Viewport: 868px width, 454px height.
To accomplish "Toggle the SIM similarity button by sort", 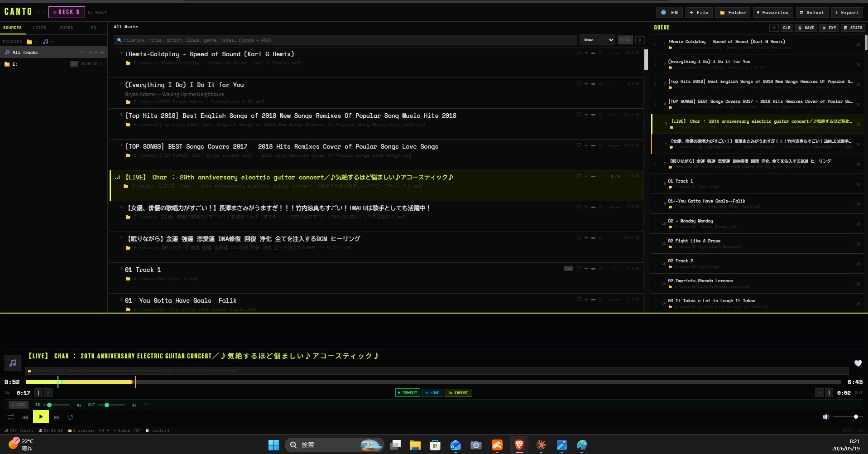I will (625, 40).
